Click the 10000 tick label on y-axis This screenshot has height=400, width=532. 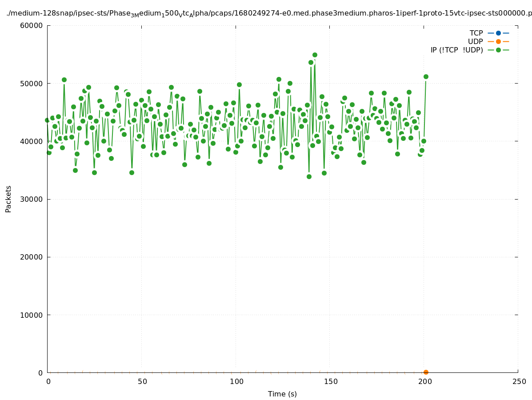click(32, 315)
